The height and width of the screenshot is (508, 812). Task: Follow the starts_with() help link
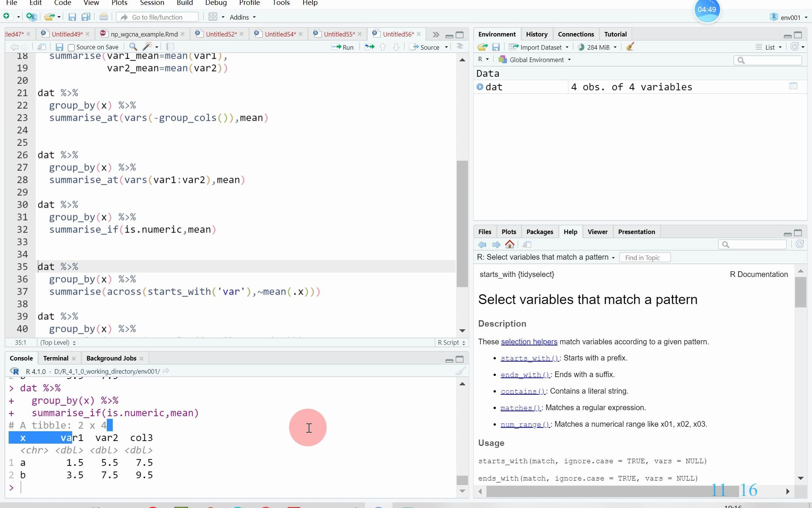[x=530, y=358]
